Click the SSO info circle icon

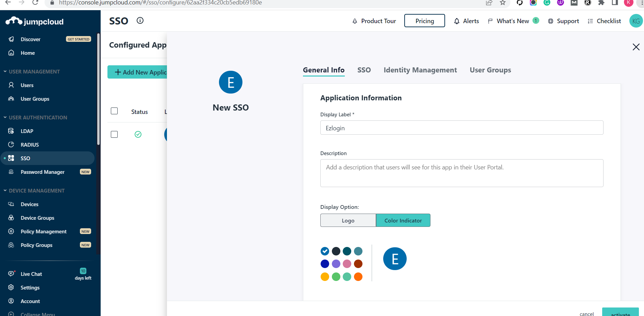click(140, 20)
